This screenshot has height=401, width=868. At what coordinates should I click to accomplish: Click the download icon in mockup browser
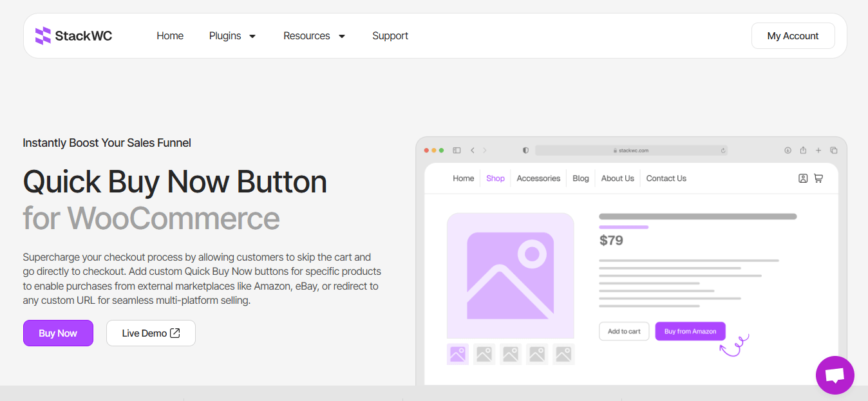pyautogui.click(x=788, y=151)
